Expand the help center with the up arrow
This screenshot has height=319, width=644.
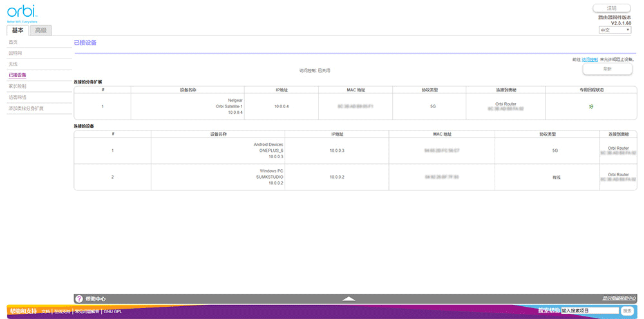pyautogui.click(x=348, y=298)
